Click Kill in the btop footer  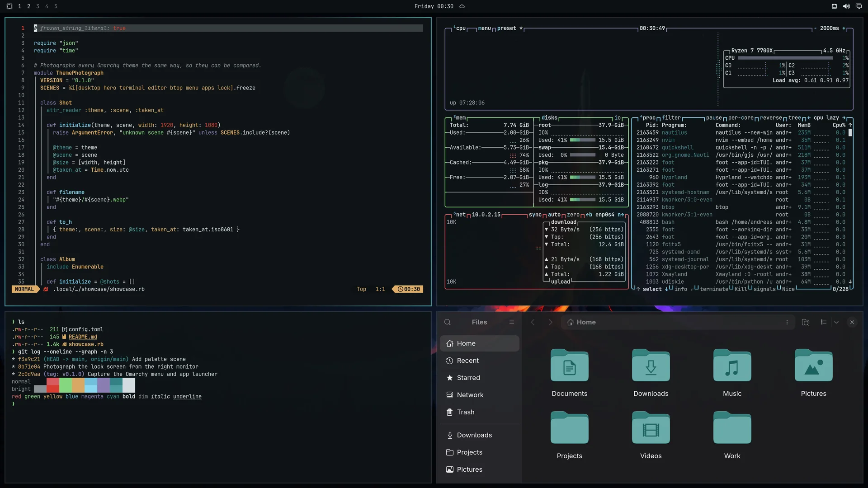[x=741, y=289]
